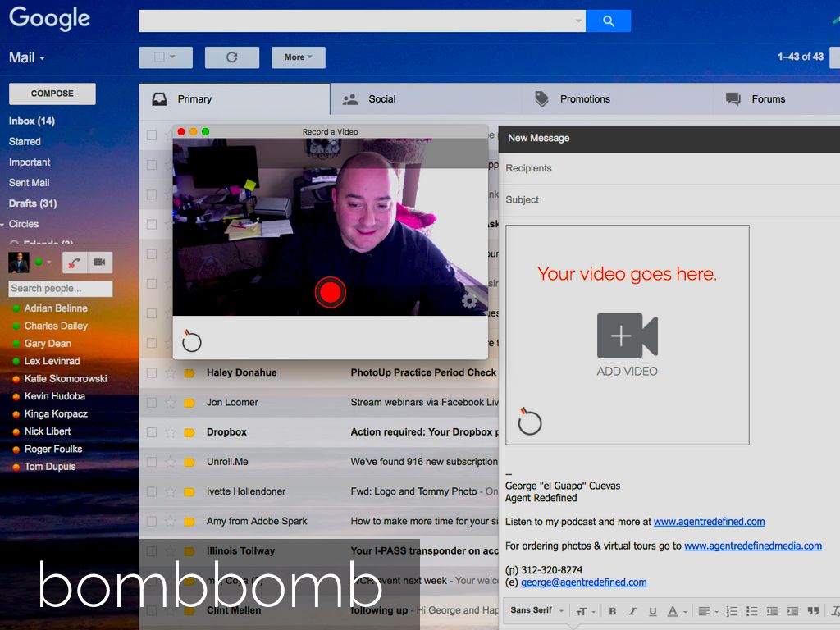Open the Sans Serif font dropdown
Image resolution: width=840 pixels, height=630 pixels.
click(536, 611)
